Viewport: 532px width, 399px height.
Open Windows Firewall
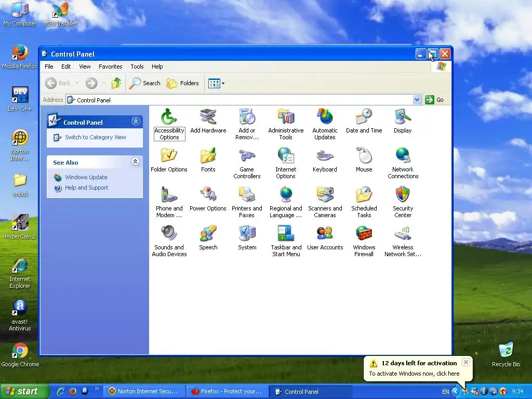[364, 241]
